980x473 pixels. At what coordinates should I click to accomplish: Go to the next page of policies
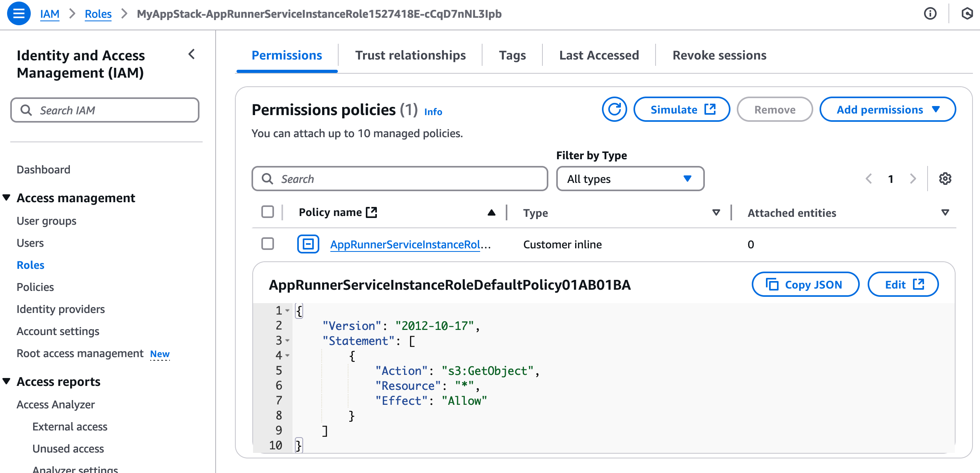click(913, 179)
